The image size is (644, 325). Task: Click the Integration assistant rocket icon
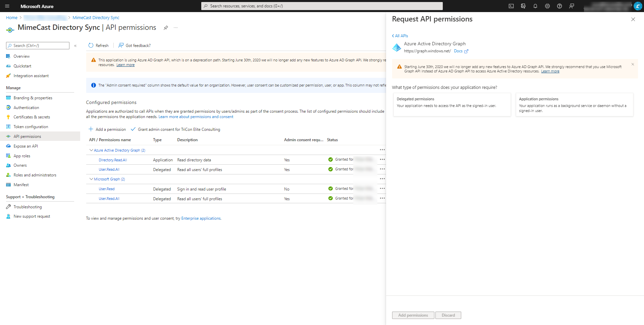tap(8, 76)
